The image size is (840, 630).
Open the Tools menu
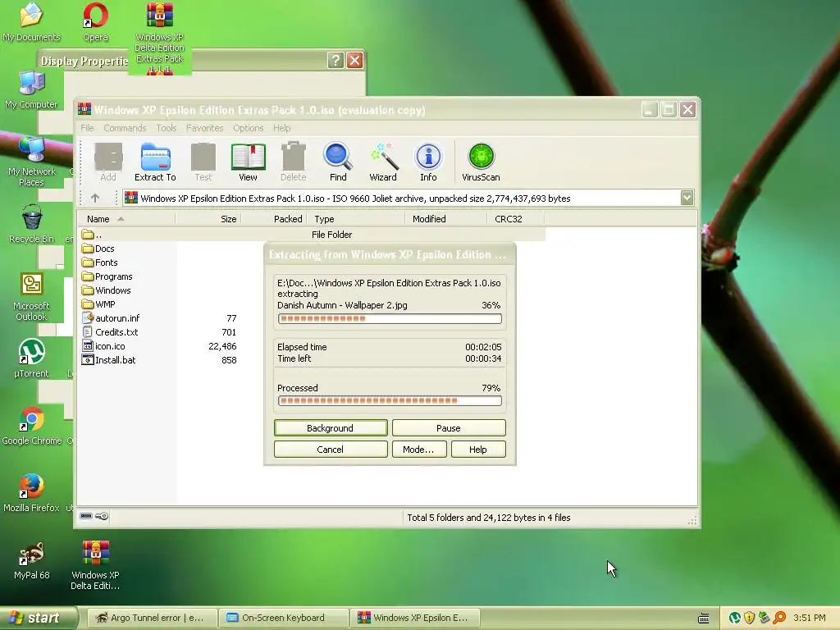coord(167,128)
